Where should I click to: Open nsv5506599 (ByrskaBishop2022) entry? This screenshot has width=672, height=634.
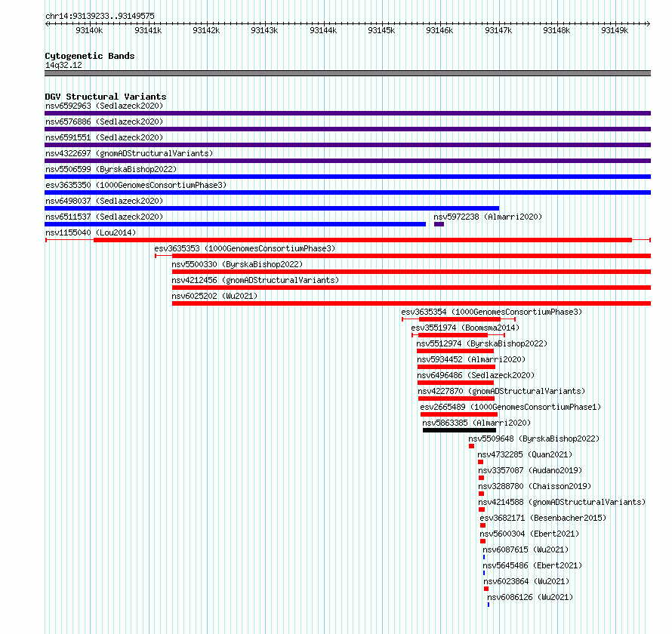(x=111, y=169)
